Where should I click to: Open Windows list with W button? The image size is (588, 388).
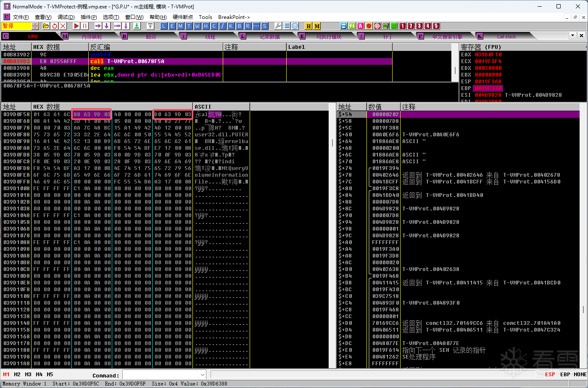pyautogui.click(x=197, y=26)
